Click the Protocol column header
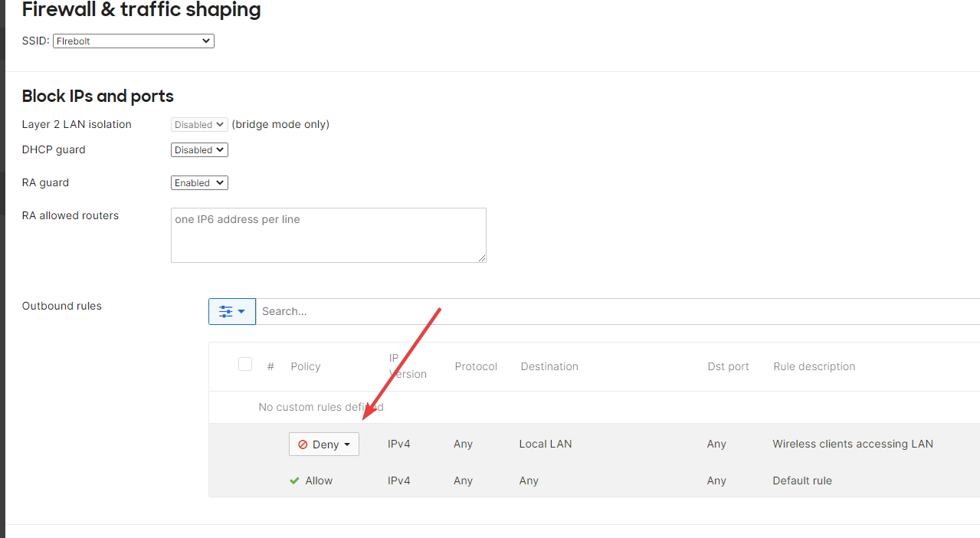 point(476,366)
